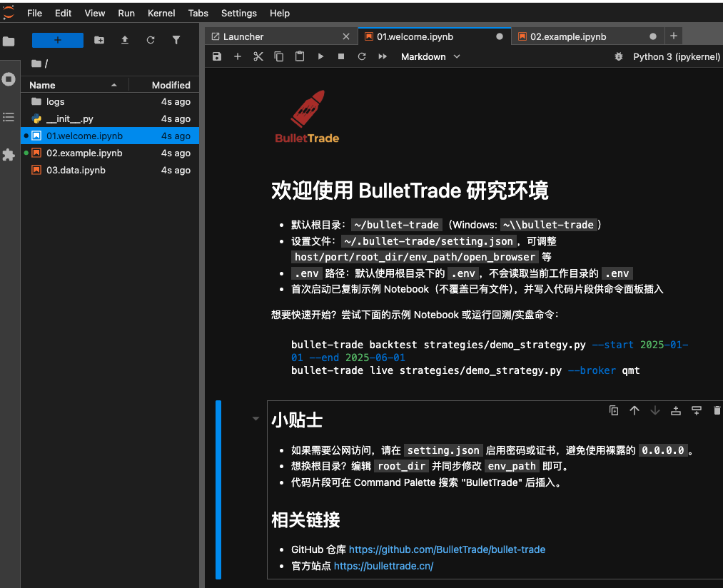This screenshot has width=723, height=588.
Task: Close the 02.example.ipynb tab via its unsaved dot
Action: pyautogui.click(x=653, y=36)
